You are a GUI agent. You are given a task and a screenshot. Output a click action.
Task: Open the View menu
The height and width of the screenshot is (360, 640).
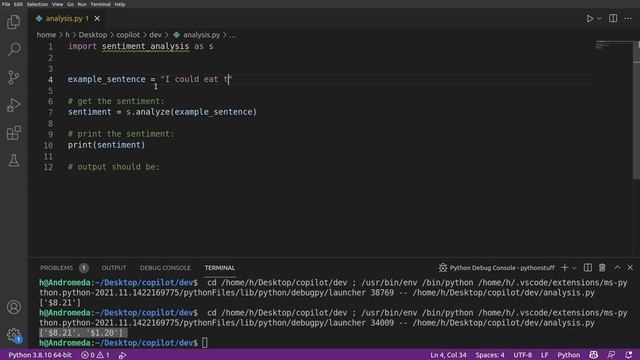pyautogui.click(x=57, y=4)
